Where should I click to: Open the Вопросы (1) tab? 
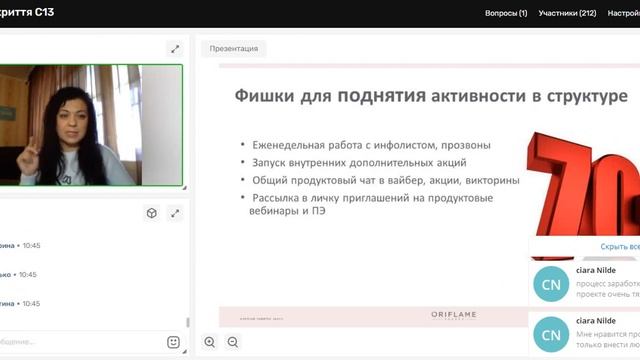pyautogui.click(x=506, y=13)
